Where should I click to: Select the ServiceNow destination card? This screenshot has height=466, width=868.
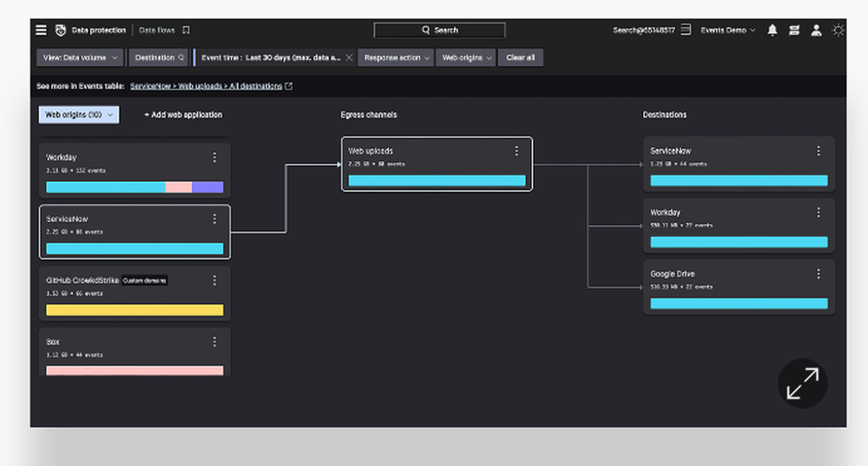point(739,164)
